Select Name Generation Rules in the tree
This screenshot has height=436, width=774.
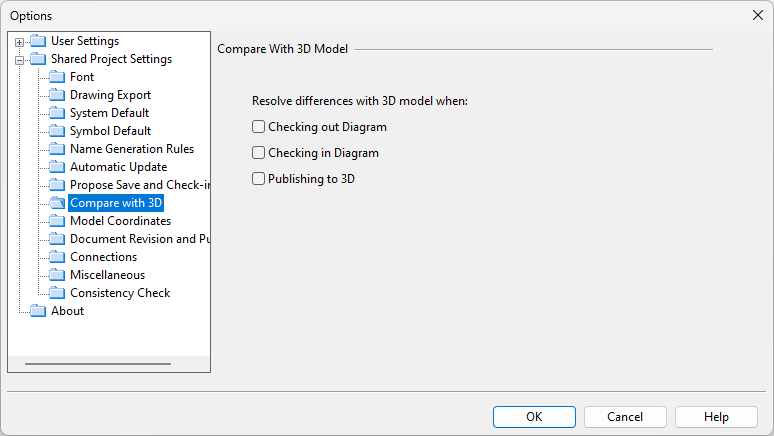pos(131,149)
